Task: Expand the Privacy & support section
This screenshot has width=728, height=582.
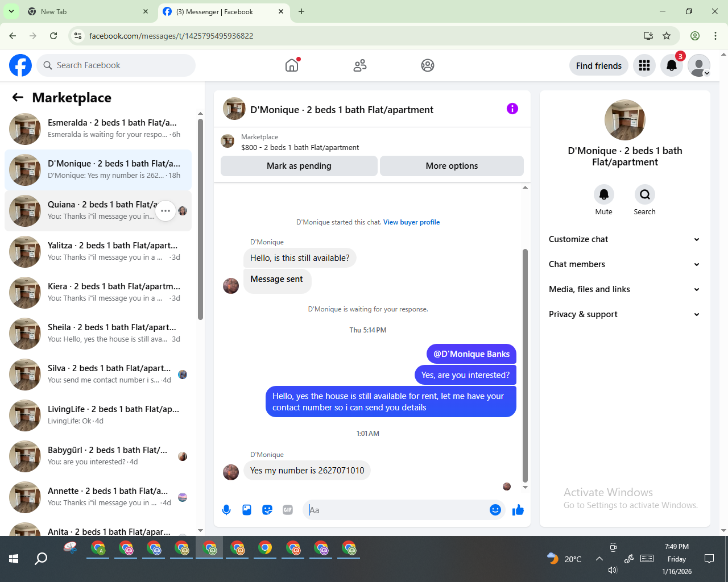Action: coord(624,314)
